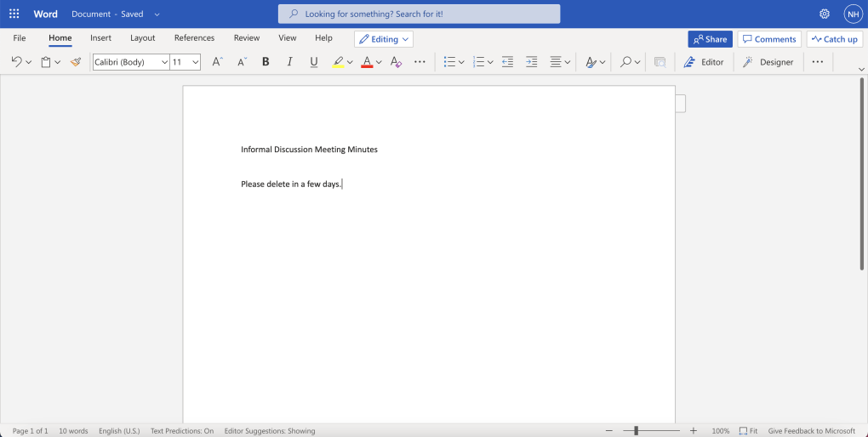Click the Decrease Indent icon
Screen dimensions: 868x437
coord(507,62)
